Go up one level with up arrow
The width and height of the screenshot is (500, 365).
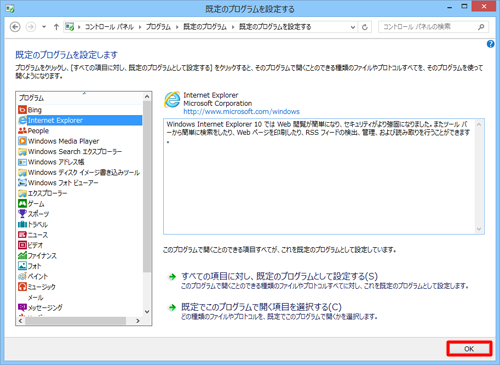pos(56,27)
